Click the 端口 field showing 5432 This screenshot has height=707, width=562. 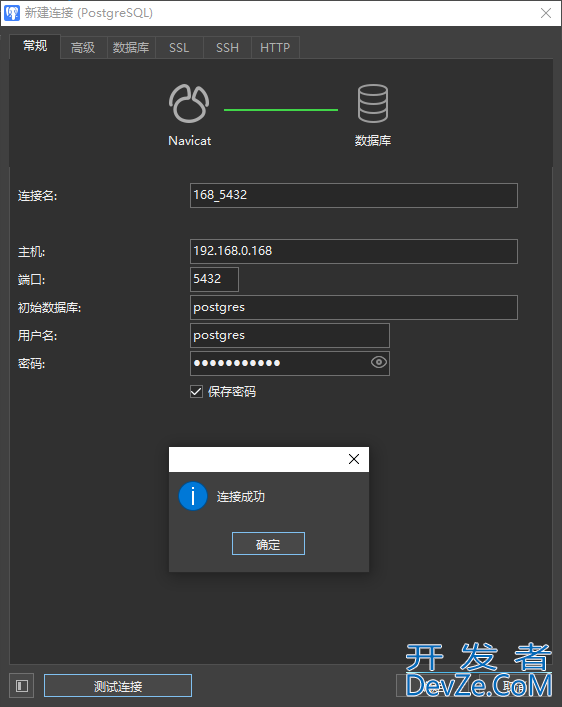point(214,279)
